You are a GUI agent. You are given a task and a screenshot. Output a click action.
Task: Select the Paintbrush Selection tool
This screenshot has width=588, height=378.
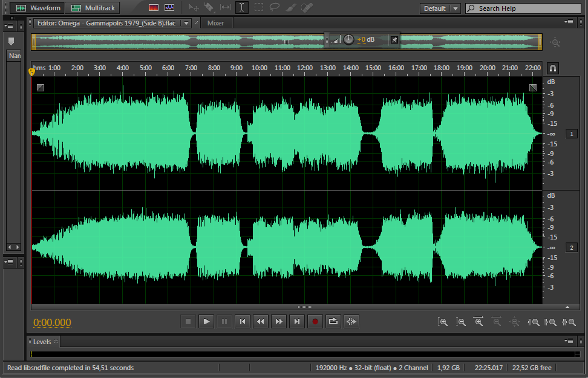click(291, 7)
